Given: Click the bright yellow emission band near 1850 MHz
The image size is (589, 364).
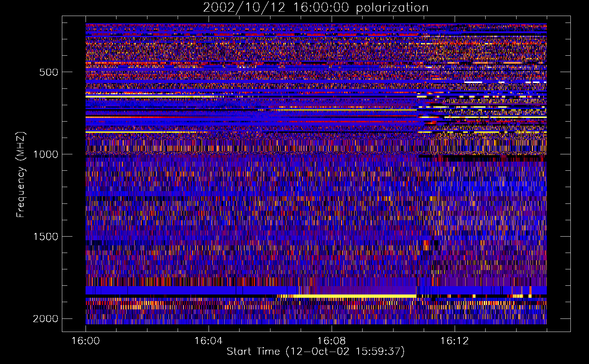Looking at the screenshot, I should 355,296.
